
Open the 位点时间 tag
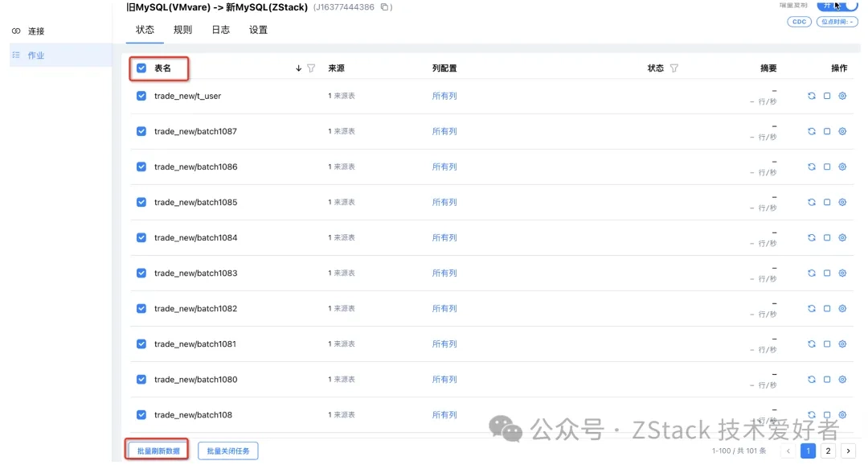pyautogui.click(x=837, y=22)
